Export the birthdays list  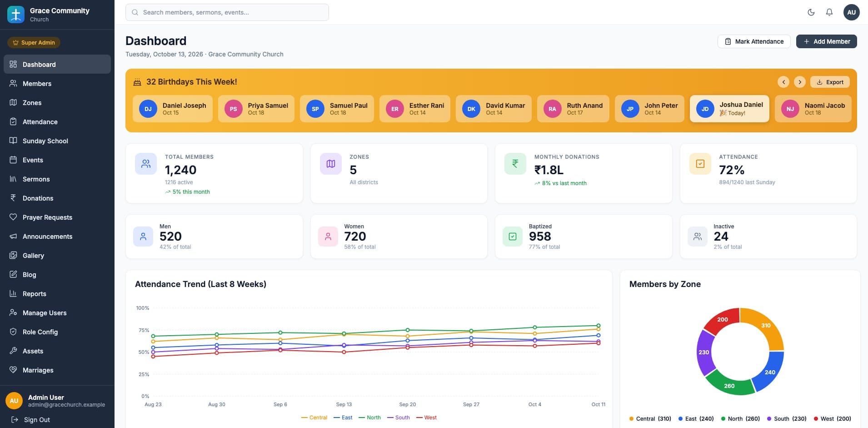click(x=830, y=82)
